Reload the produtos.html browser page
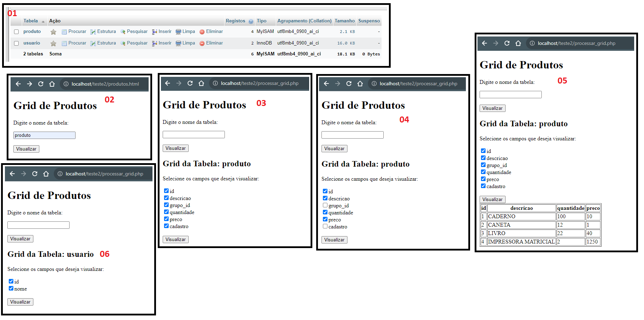The width and height of the screenshot is (644, 320). tap(41, 84)
